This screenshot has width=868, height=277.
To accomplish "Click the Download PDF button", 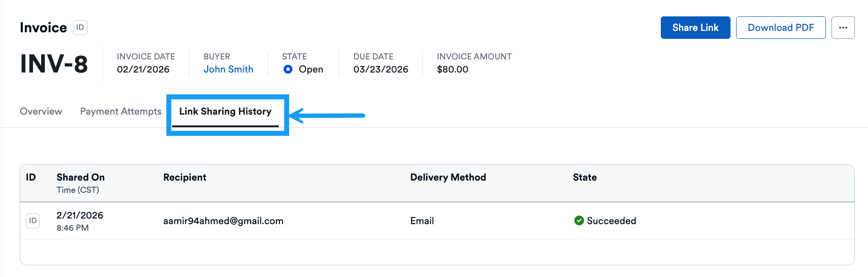I will pos(781,28).
